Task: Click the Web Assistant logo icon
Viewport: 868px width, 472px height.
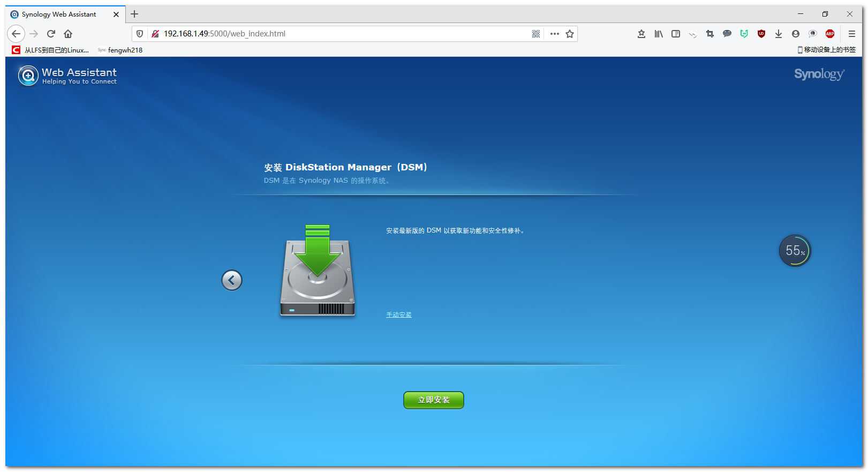Action: tap(28, 76)
